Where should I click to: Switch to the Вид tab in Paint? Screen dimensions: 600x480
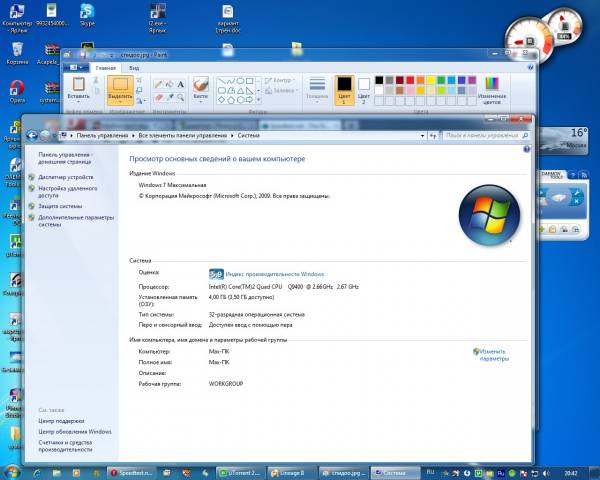pos(134,68)
